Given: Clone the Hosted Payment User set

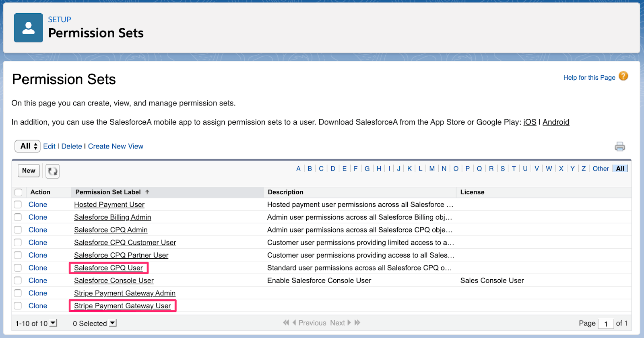Looking at the screenshot, I should [x=38, y=204].
